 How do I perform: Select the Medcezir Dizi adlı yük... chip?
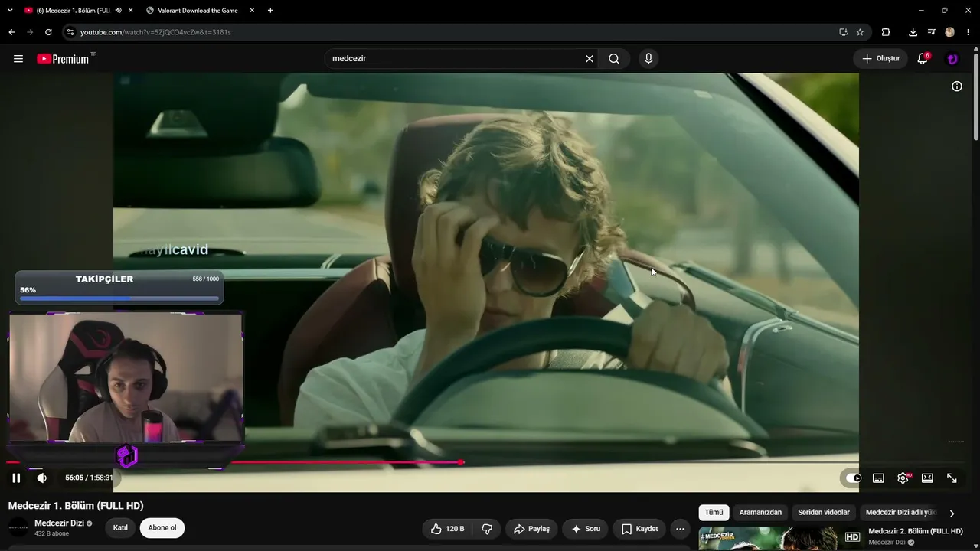(x=900, y=513)
